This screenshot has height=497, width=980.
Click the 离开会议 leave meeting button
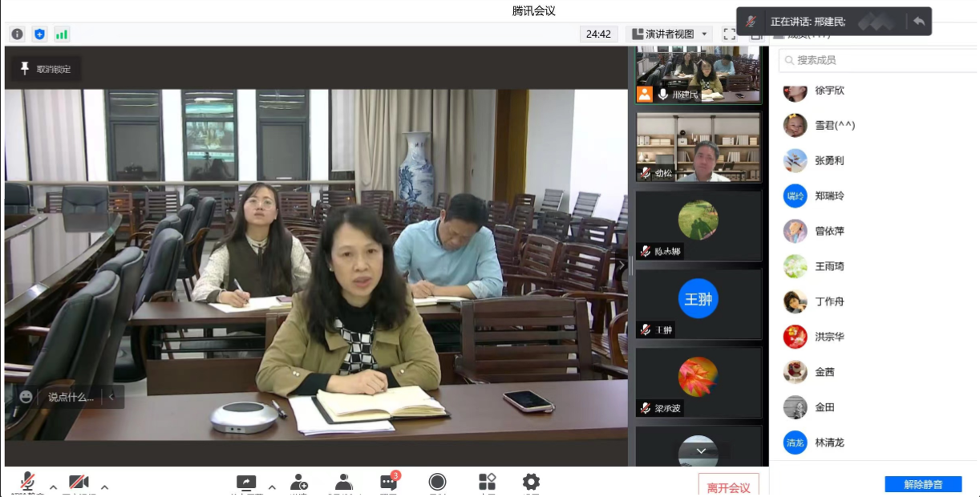728,487
